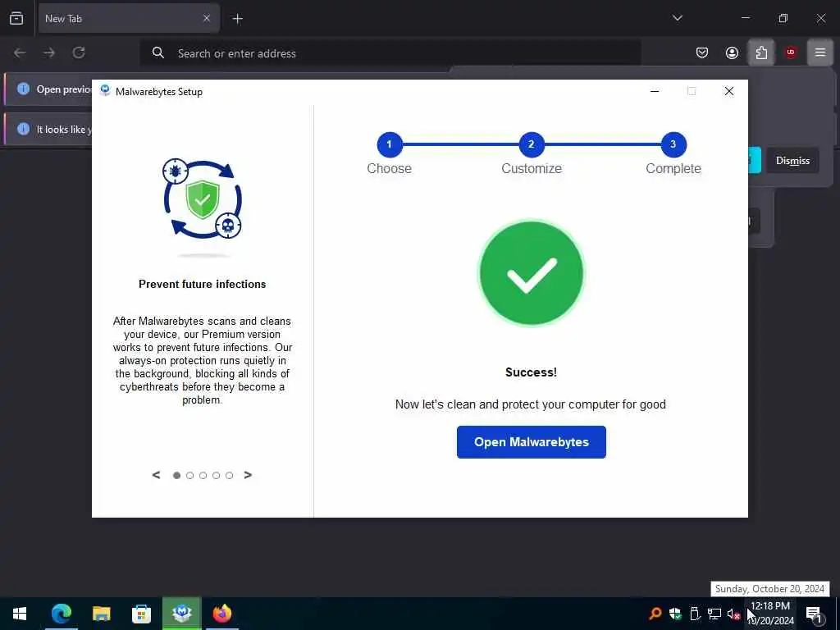Select the third carousel dot
Screen dimensions: 840x630
coord(203,475)
